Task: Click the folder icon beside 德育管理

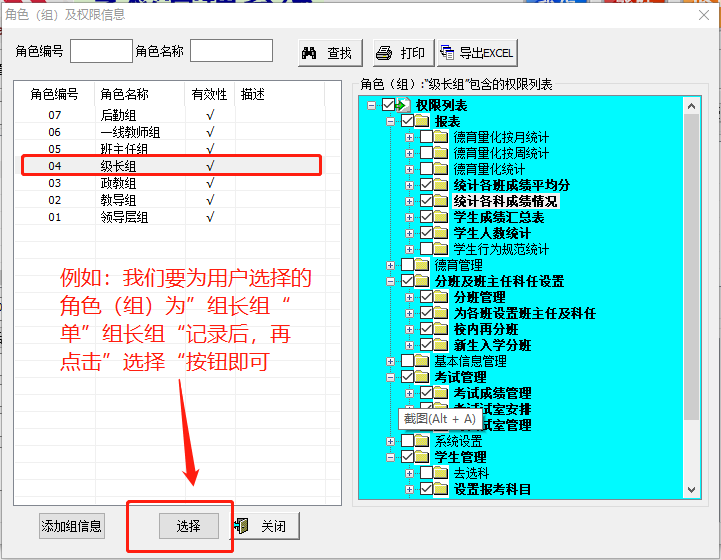Action: pos(423,265)
